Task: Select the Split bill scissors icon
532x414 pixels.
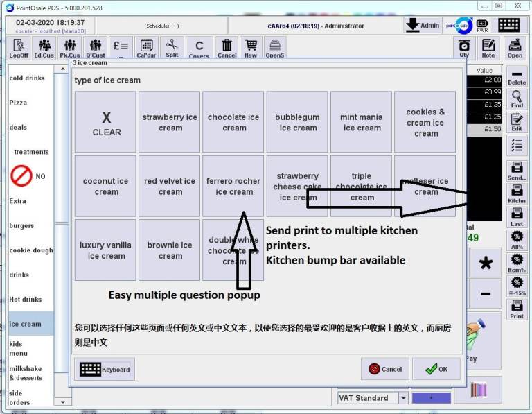Action: [172, 48]
